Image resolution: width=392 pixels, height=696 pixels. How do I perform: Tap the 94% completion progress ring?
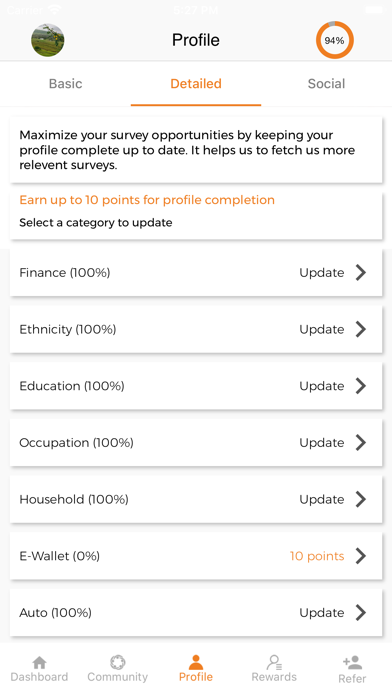pos(334,40)
